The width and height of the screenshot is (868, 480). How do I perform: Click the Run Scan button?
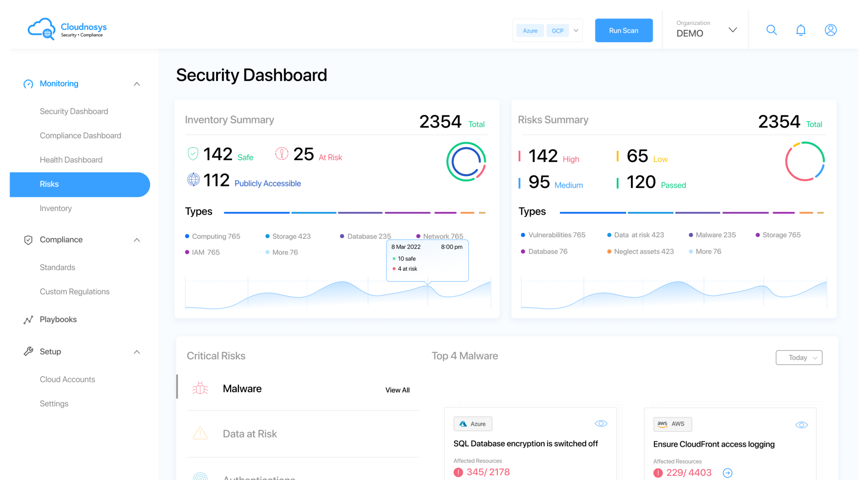[624, 30]
